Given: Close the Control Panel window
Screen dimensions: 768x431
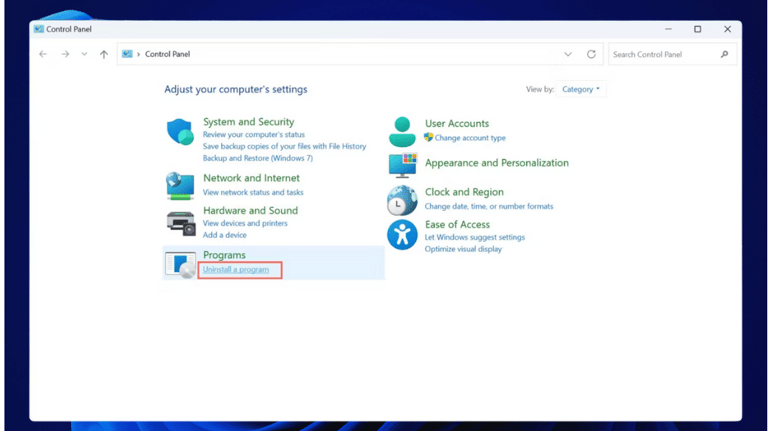Looking at the screenshot, I should click(727, 29).
